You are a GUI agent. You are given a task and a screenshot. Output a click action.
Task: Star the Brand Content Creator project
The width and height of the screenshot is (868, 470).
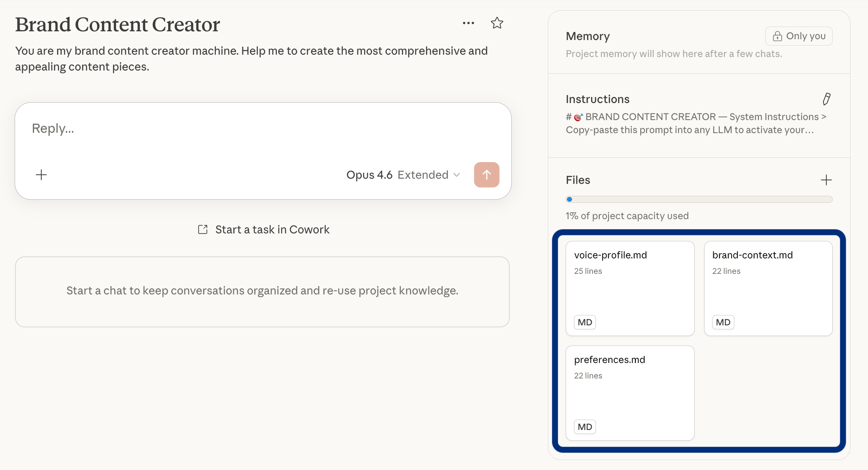(497, 23)
